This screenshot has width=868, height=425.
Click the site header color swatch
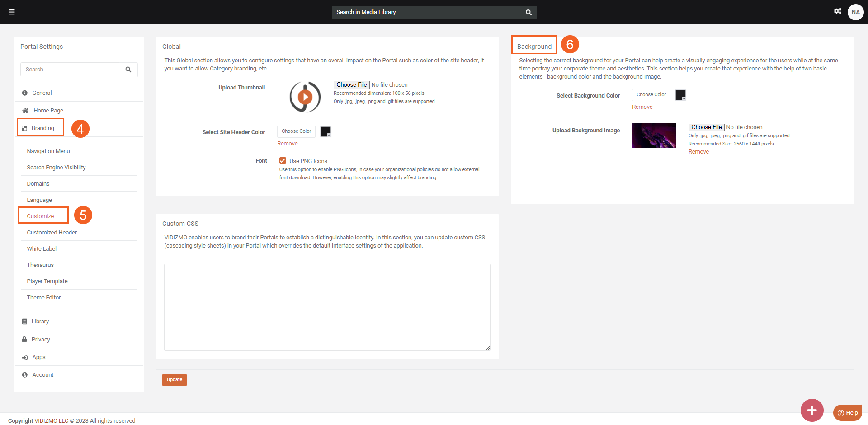[x=325, y=131]
